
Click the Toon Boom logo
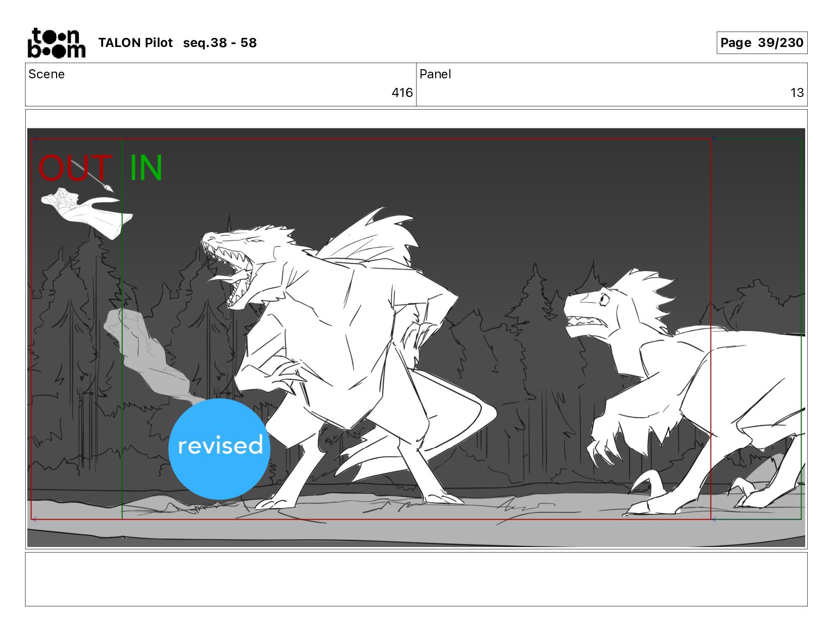point(56,43)
